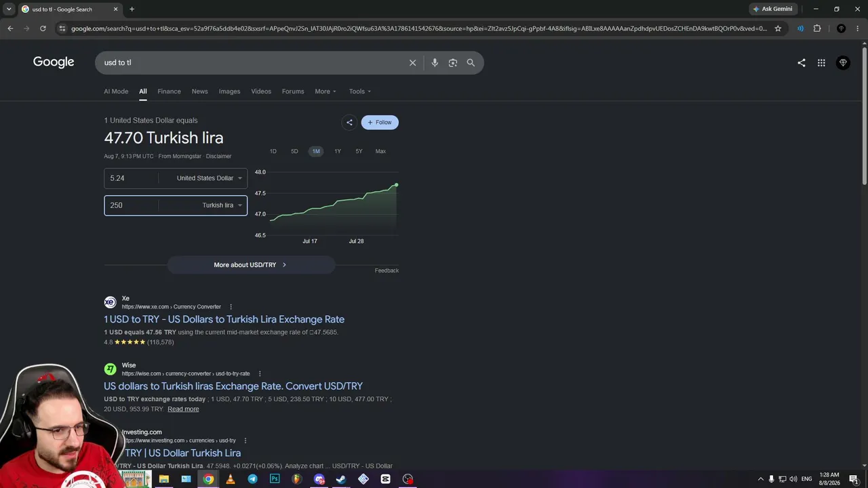Image resolution: width=868 pixels, height=488 pixels.
Task: Open File Explorer from the taskbar
Action: (163, 479)
